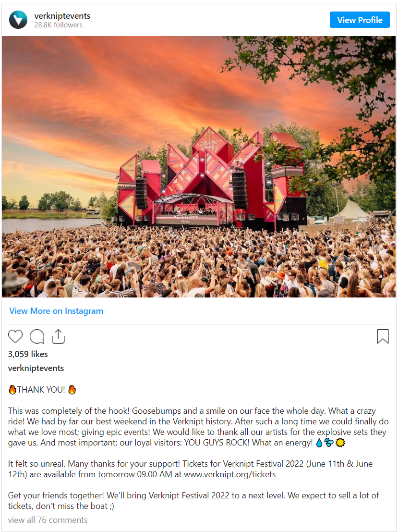Screen dimensions: 398x532
Task: Click the verkniptevents username in the header
Action: tap(62, 16)
